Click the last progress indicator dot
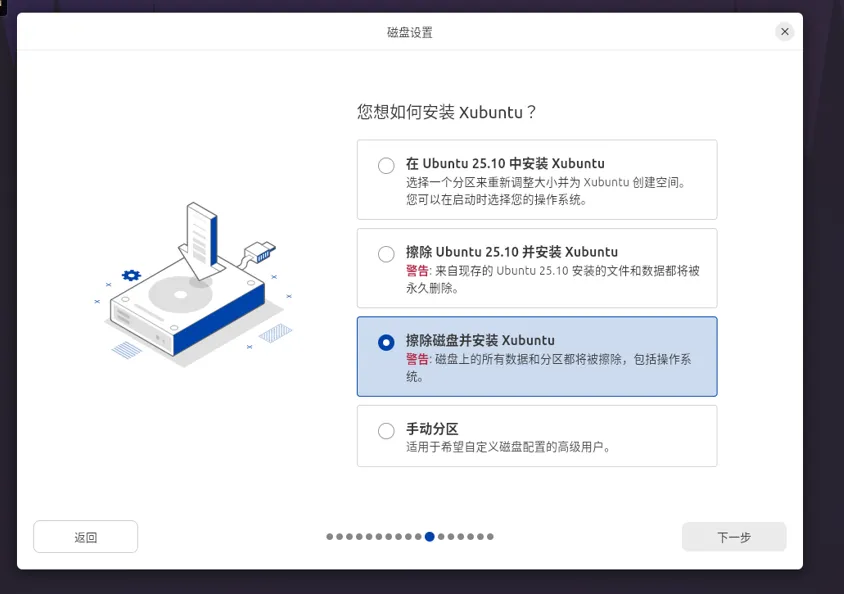844x594 pixels. pyautogui.click(x=490, y=536)
